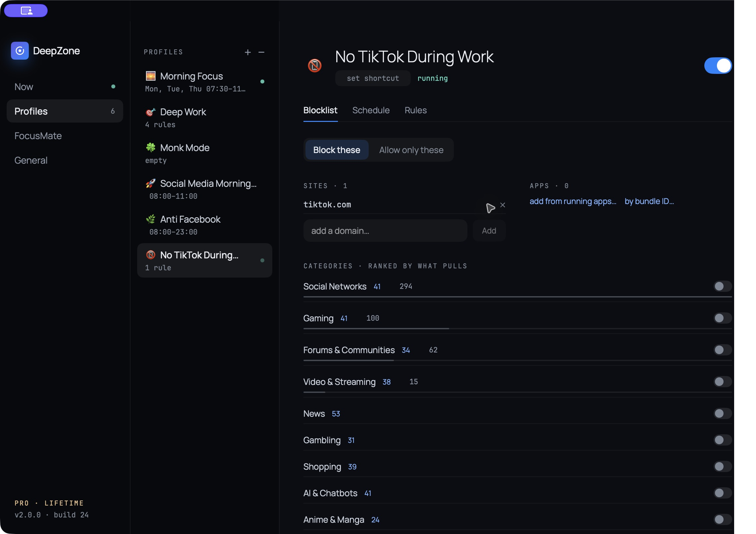Remove profile using the minus icon
Screen dimensions: 756x534
(261, 52)
